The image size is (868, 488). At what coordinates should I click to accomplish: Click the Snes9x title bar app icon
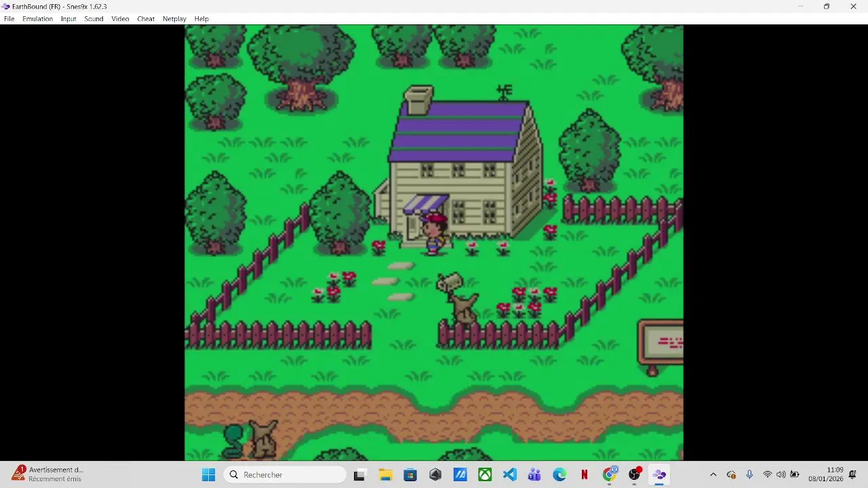point(6,6)
